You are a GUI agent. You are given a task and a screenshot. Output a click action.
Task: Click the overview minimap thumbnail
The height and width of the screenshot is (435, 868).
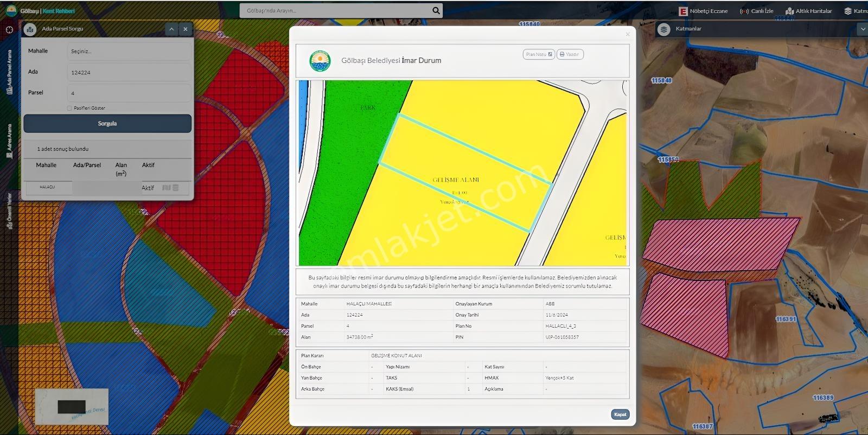[x=72, y=406]
